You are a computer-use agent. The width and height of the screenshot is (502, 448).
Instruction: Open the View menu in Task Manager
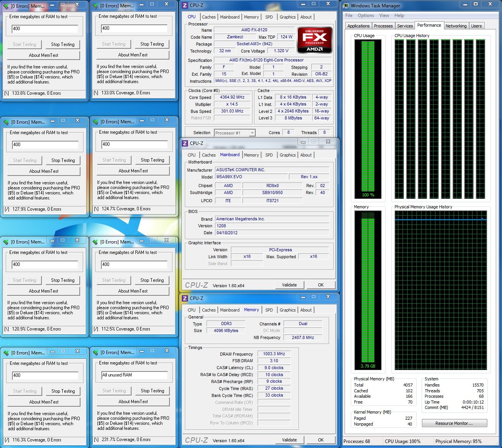click(x=384, y=15)
